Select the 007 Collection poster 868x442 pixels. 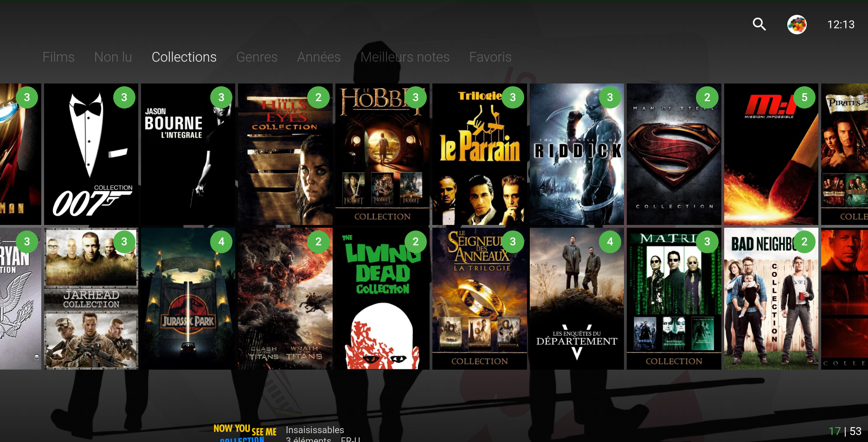tap(91, 154)
